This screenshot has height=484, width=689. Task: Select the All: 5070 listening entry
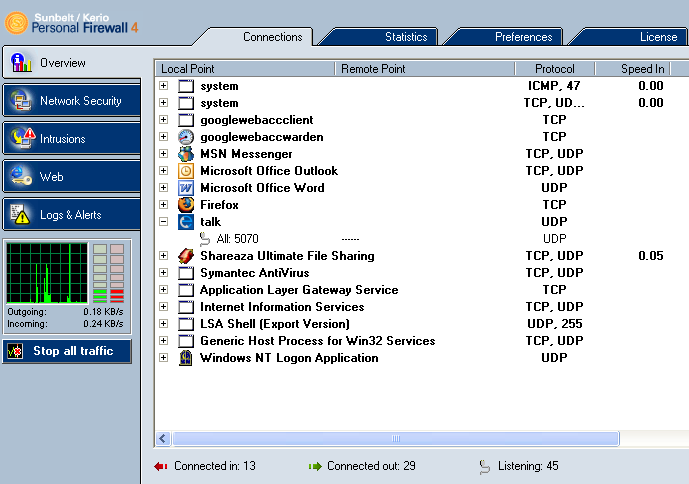pyautogui.click(x=237, y=239)
